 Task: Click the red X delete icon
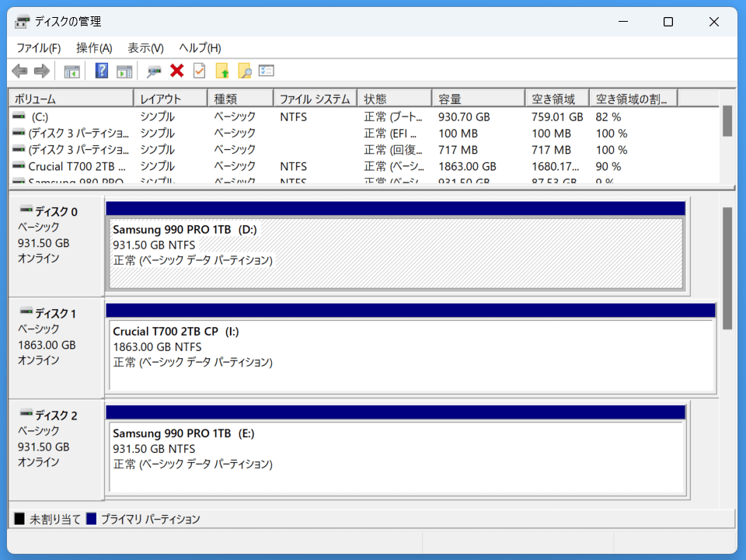176,71
